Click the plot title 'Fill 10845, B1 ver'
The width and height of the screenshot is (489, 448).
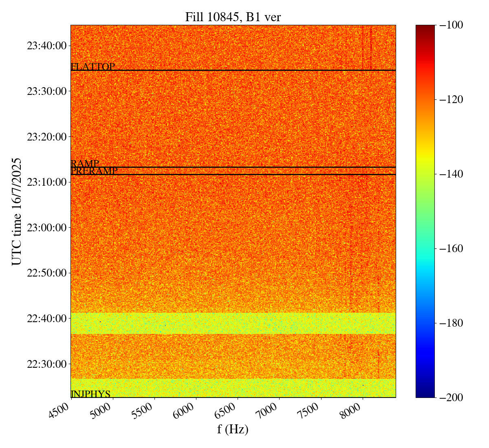click(233, 17)
